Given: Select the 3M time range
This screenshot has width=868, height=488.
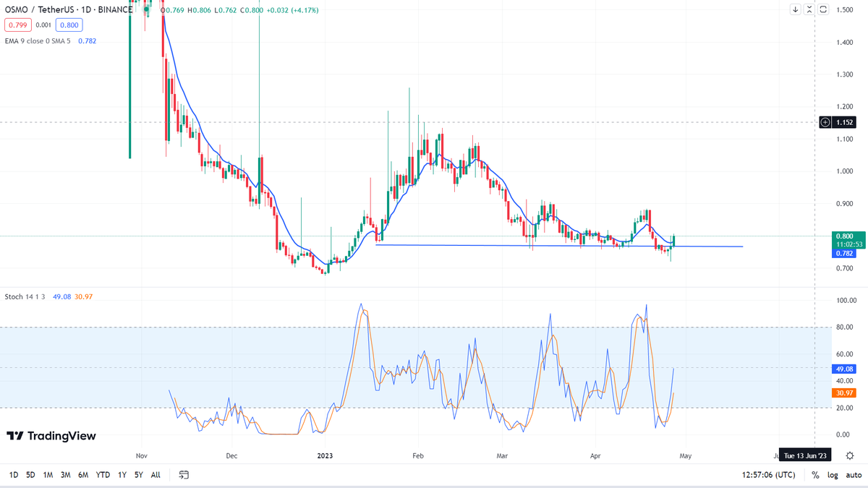Looking at the screenshot, I should pyautogui.click(x=65, y=475).
